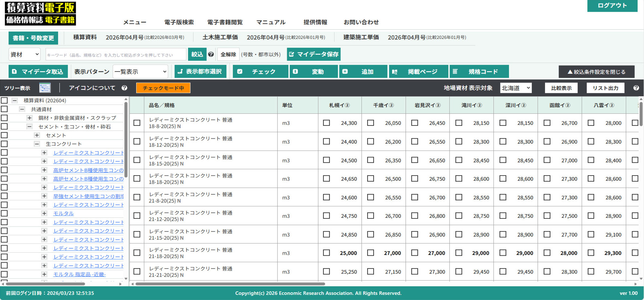Click the help icon beside アイコンについて

pyautogui.click(x=124, y=88)
